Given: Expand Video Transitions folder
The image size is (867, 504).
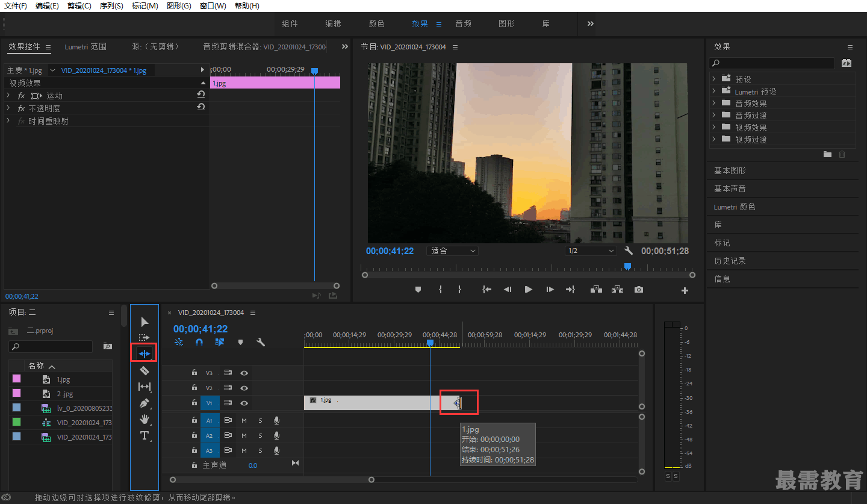Looking at the screenshot, I should point(713,139).
